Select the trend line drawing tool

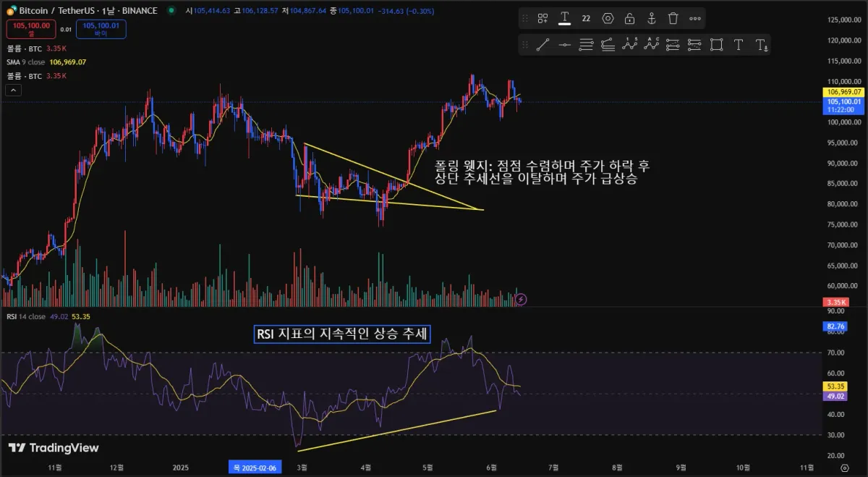[x=542, y=45]
